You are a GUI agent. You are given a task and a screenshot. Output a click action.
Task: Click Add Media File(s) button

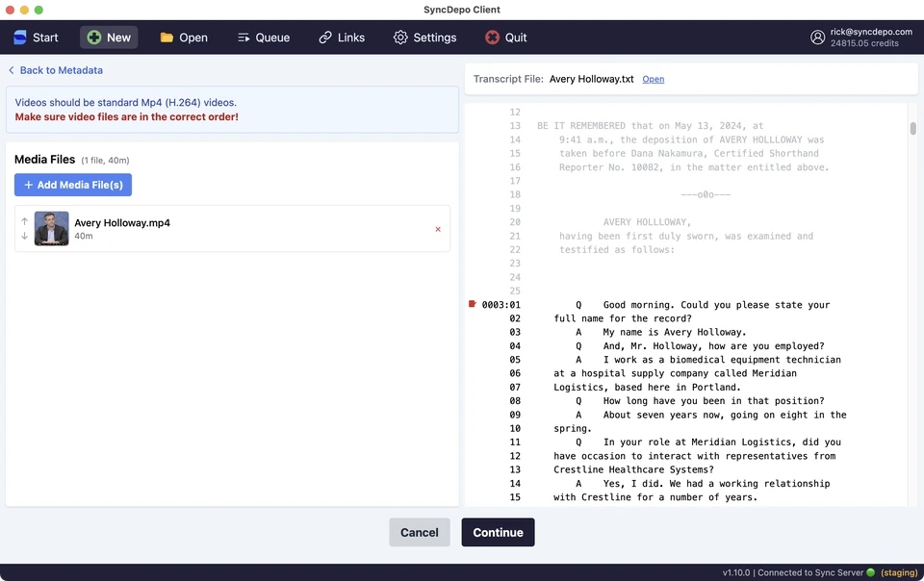(73, 185)
